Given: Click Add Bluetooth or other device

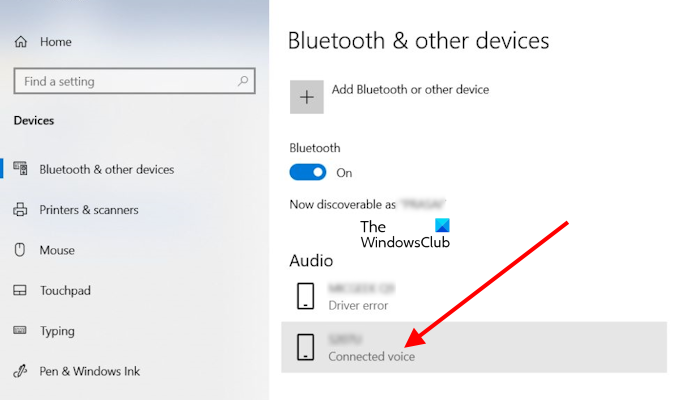Looking at the screenshot, I should (x=410, y=90).
